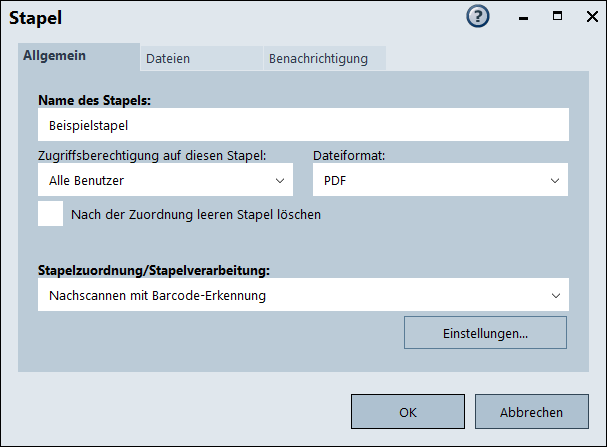
Task: Click the 'Name des Stapels:' label
Action: pos(101,100)
